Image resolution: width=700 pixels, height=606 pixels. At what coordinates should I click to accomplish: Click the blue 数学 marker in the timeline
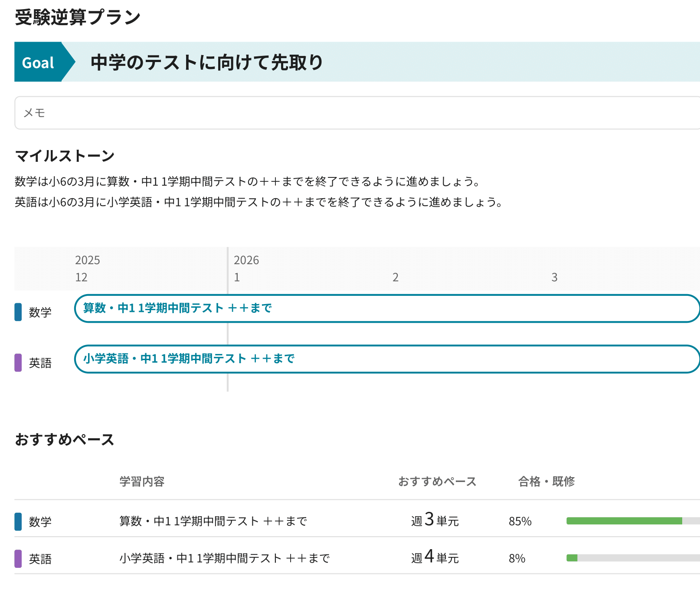[18, 312]
